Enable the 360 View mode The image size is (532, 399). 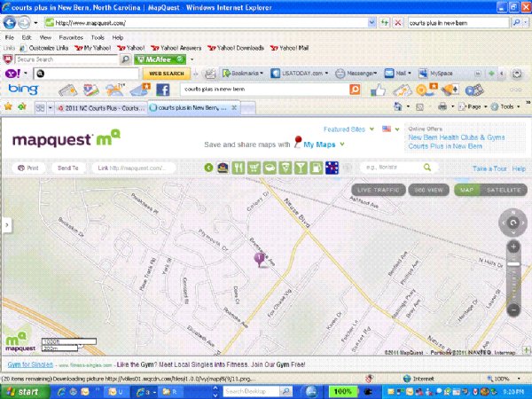tap(427, 190)
